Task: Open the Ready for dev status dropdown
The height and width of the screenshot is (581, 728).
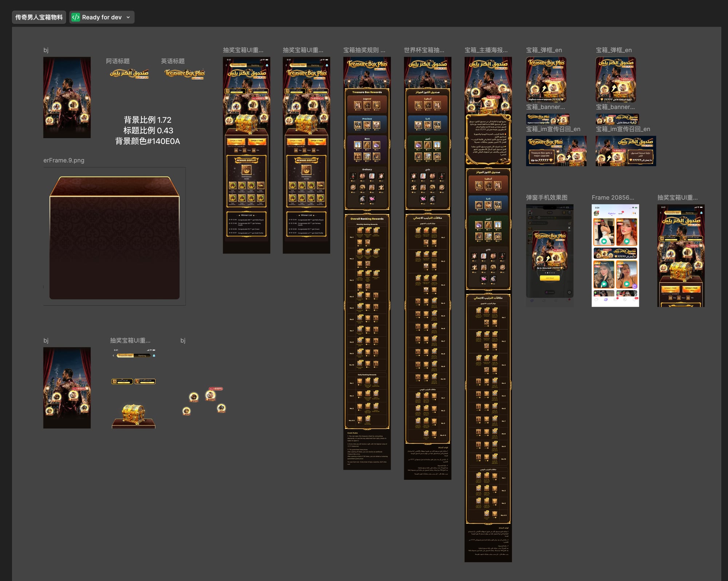Action: click(102, 17)
